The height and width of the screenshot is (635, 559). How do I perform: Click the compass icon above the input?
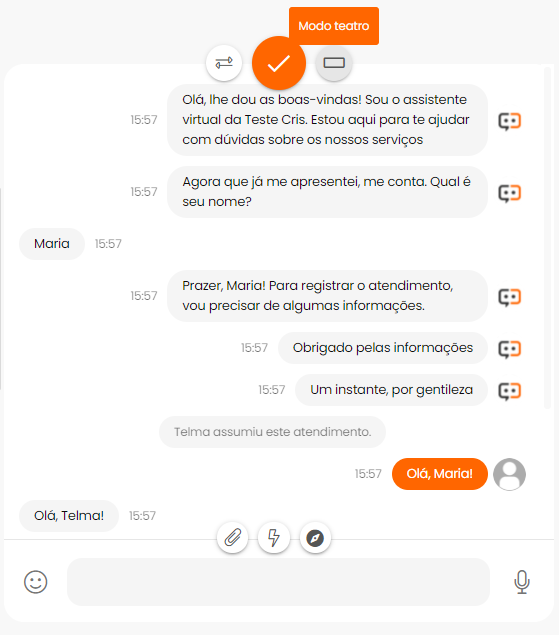coord(315,538)
